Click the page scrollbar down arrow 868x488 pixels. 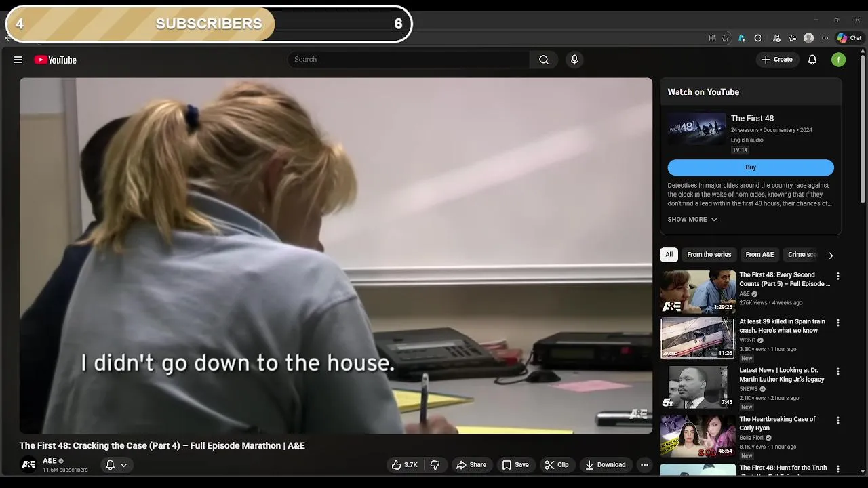(x=863, y=471)
